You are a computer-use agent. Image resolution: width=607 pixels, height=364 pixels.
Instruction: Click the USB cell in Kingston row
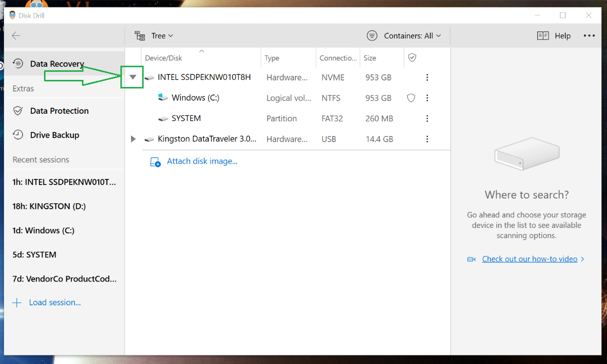tap(329, 139)
